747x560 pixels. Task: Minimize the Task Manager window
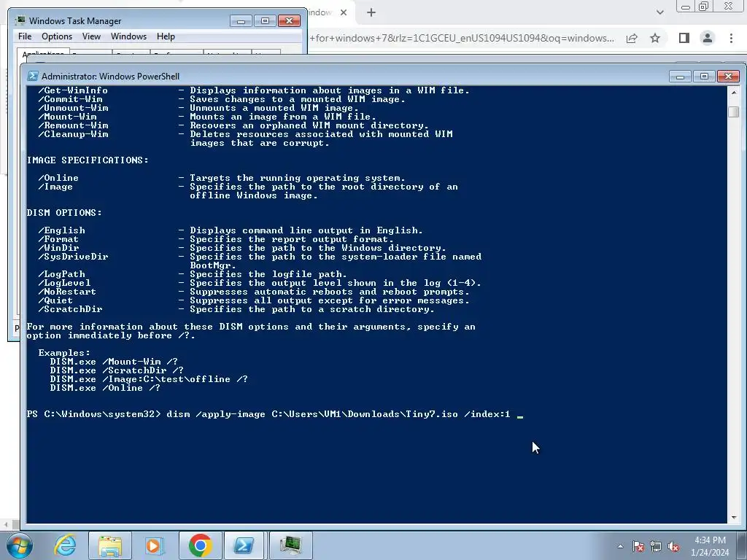point(241,21)
